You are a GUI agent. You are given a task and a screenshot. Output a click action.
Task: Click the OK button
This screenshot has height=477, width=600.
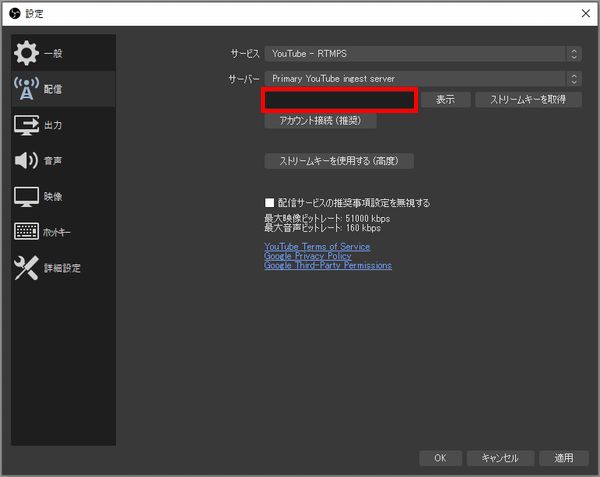click(x=440, y=458)
